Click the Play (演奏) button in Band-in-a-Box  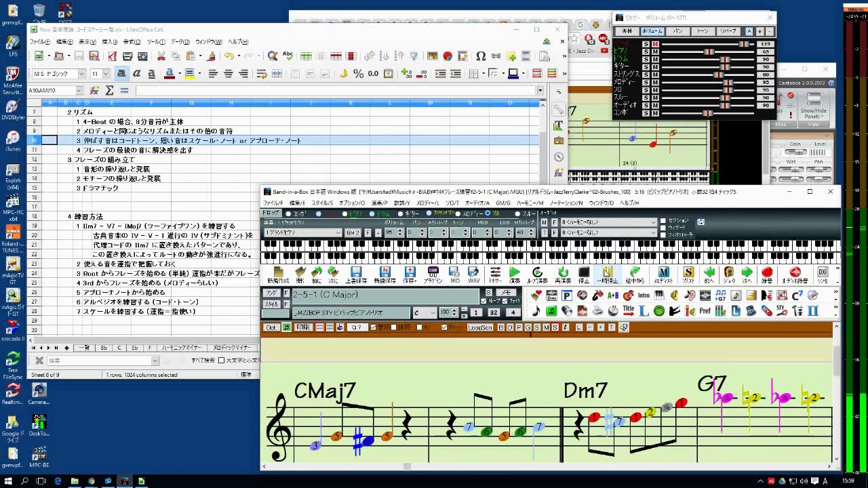pos(515,274)
